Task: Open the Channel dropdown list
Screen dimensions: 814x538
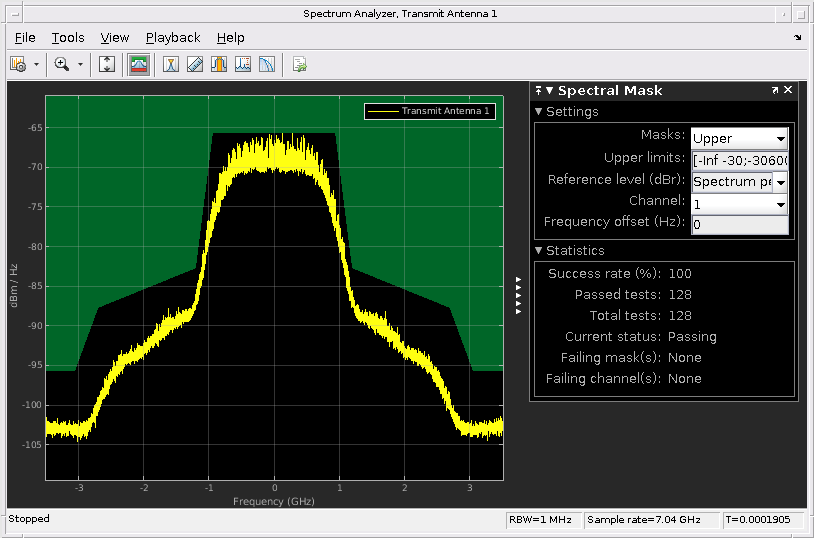Action: pos(739,204)
